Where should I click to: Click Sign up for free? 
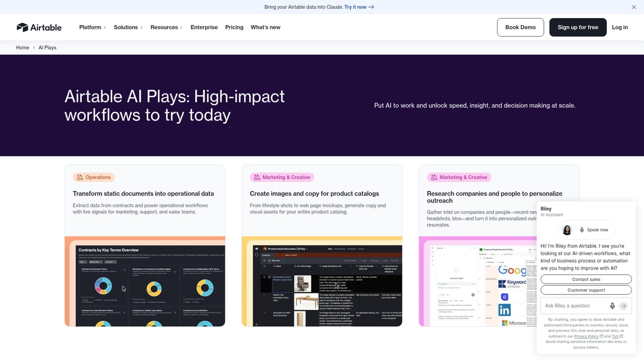click(578, 27)
